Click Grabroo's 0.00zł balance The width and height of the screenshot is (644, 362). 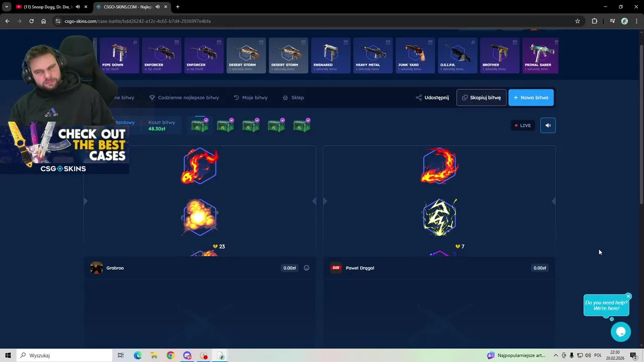point(290,268)
